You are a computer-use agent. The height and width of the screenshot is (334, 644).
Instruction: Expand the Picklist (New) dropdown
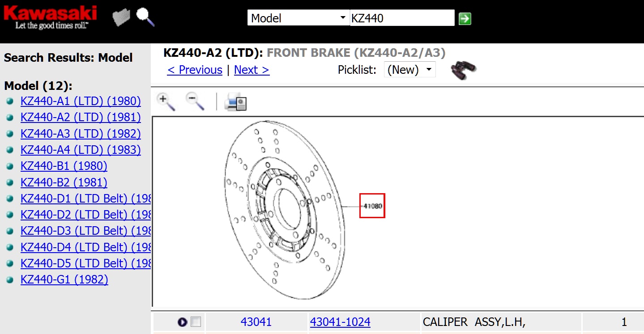(409, 70)
